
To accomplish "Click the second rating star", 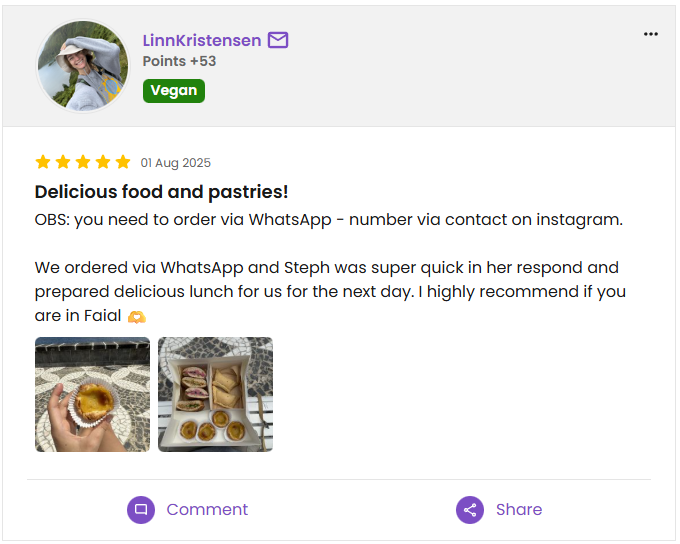I will click(63, 162).
